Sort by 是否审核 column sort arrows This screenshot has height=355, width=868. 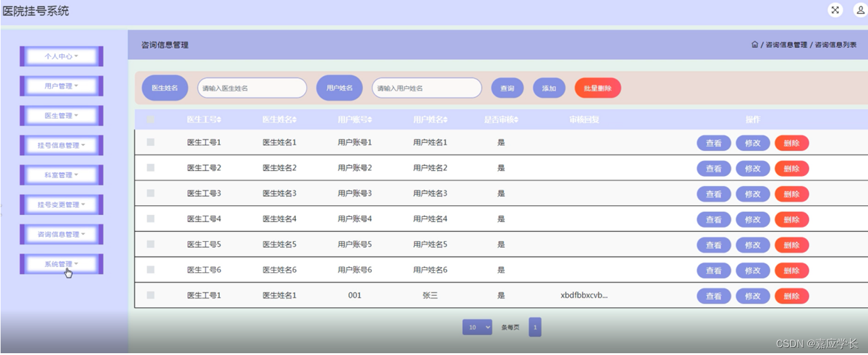[516, 120]
